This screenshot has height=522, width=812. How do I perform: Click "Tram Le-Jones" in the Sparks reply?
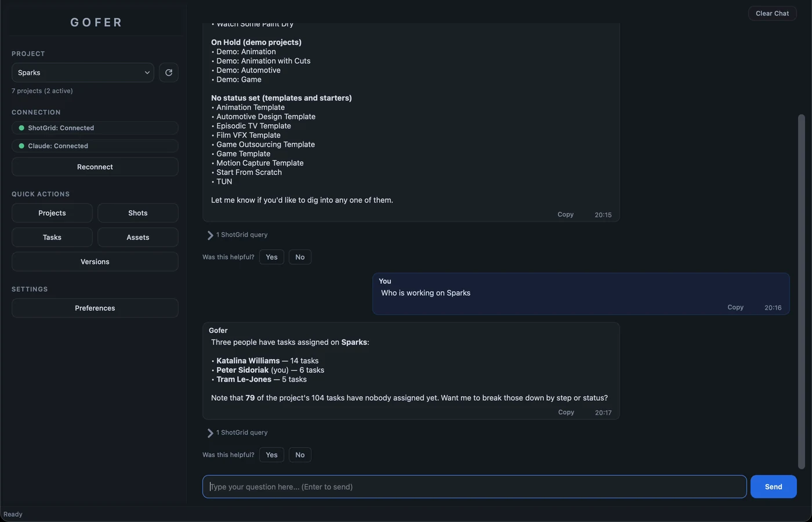coord(244,379)
